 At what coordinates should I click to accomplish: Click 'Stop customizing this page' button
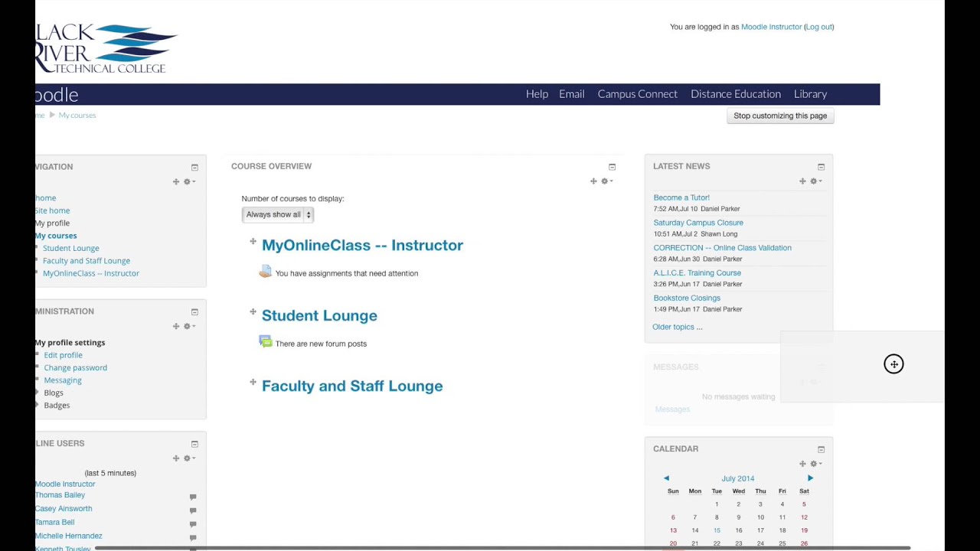[780, 116]
